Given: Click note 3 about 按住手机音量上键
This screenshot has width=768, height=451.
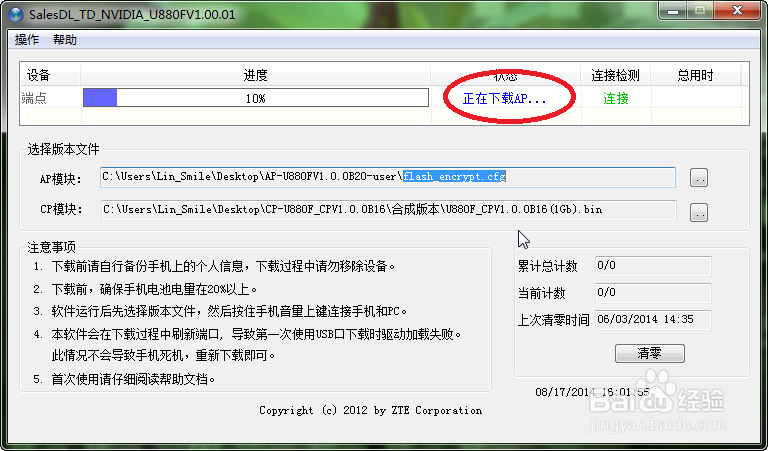Looking at the screenshot, I should coord(220,311).
